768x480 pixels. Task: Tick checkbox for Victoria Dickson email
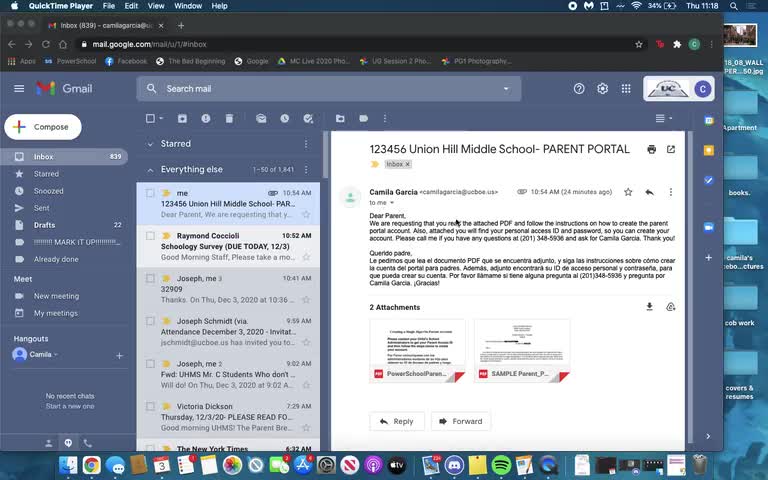(x=150, y=406)
